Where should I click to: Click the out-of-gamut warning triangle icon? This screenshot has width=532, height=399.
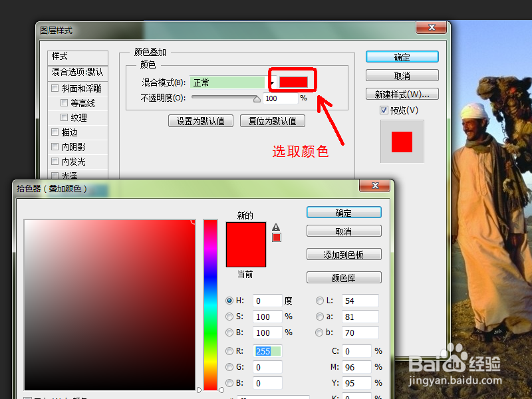[x=276, y=227]
